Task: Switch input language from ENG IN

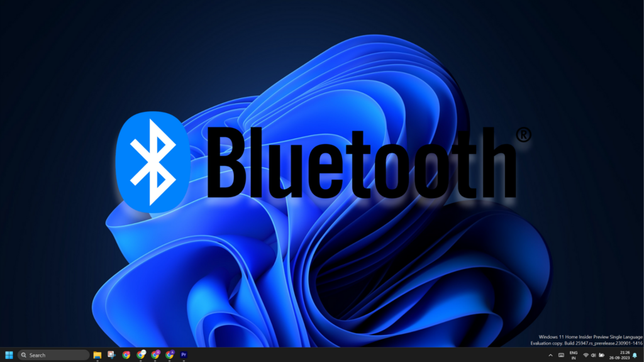Action: click(x=573, y=354)
